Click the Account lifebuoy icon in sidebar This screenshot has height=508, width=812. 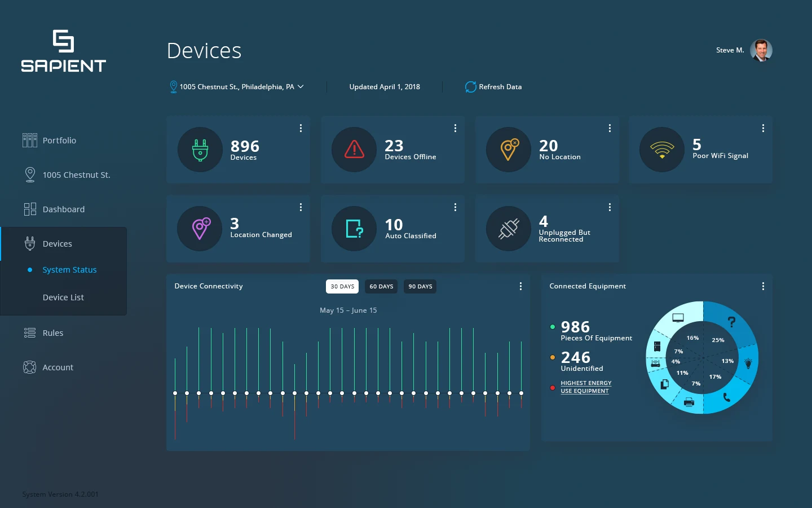30,367
